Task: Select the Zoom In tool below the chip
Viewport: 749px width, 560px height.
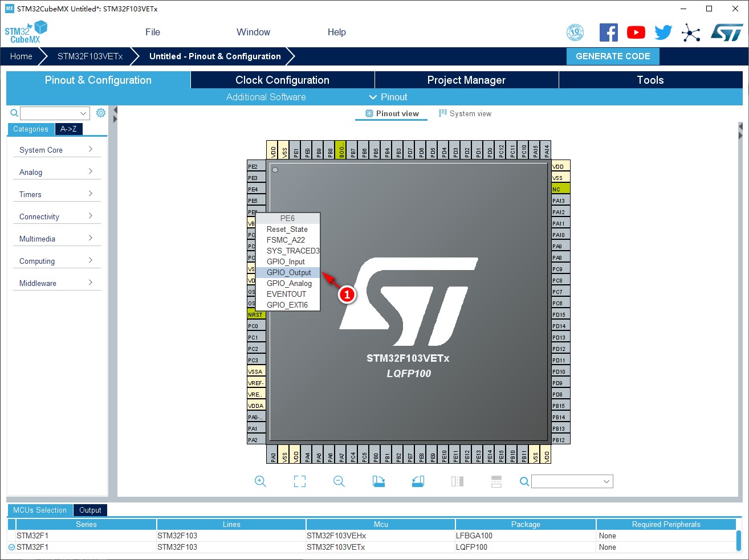Action: click(x=260, y=481)
